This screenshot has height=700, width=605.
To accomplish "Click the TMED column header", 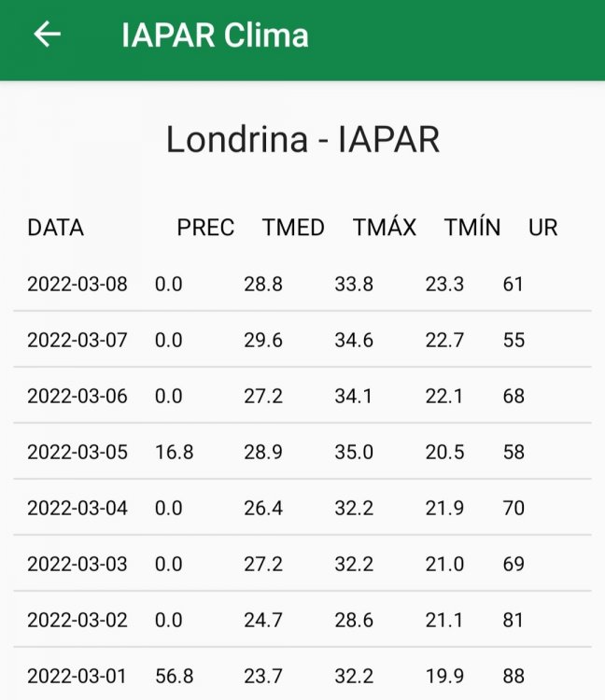I will point(293,228).
